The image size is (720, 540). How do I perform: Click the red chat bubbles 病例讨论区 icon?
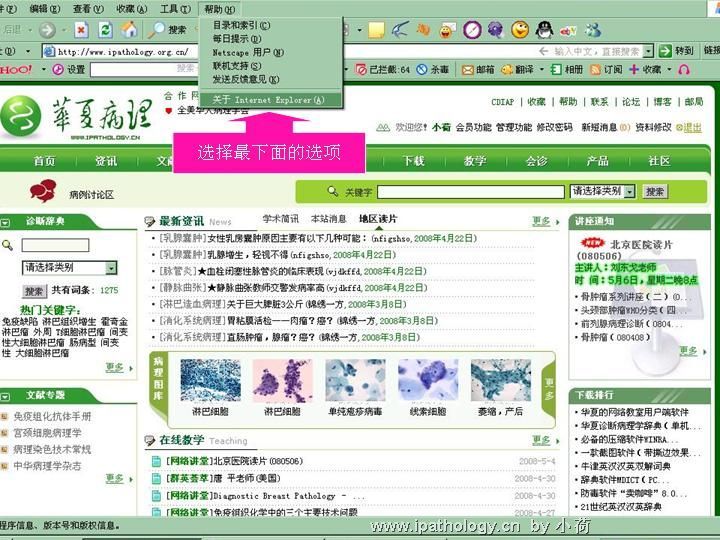43,191
